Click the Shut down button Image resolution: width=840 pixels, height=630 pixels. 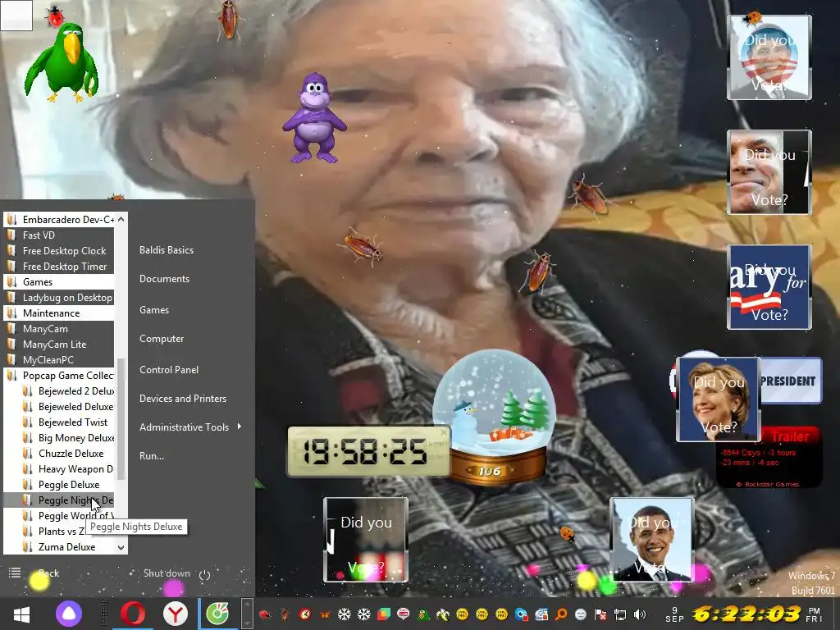(x=167, y=573)
